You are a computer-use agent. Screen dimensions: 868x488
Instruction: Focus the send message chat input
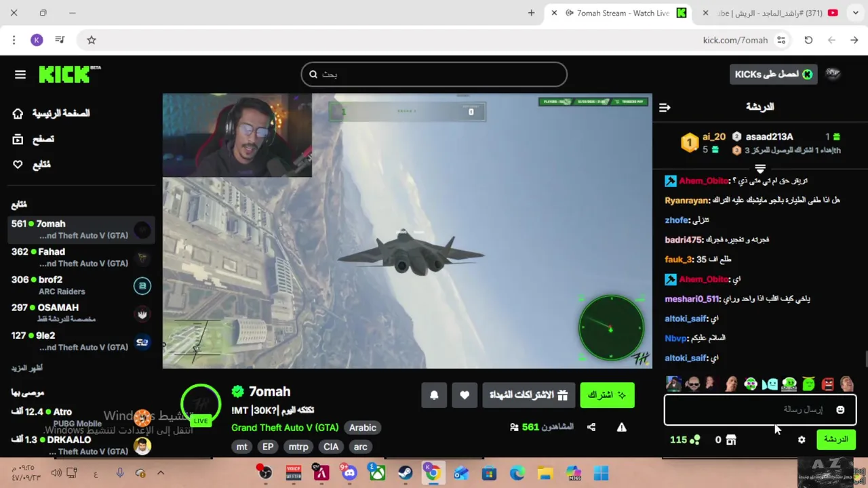(759, 410)
